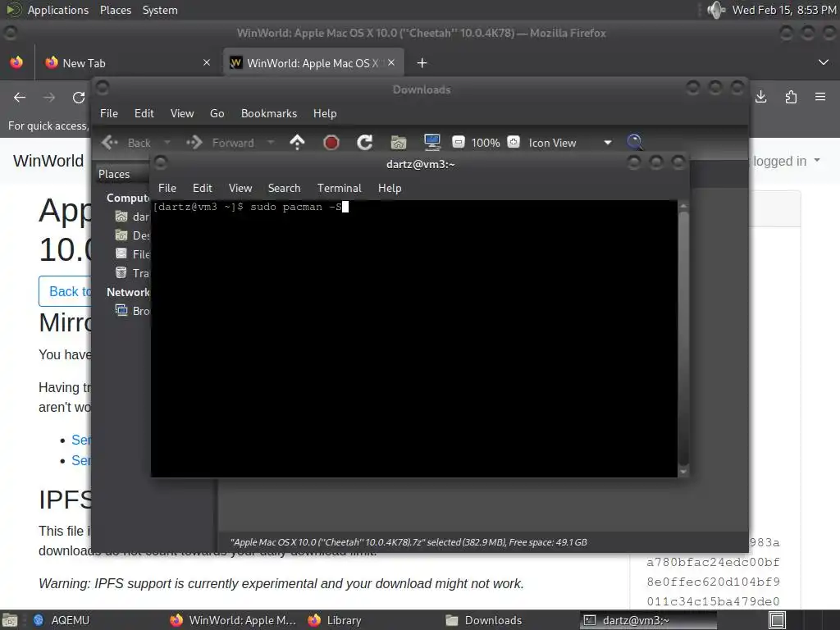
Task: Go Back in the Downloads file manager
Action: [x=126, y=143]
